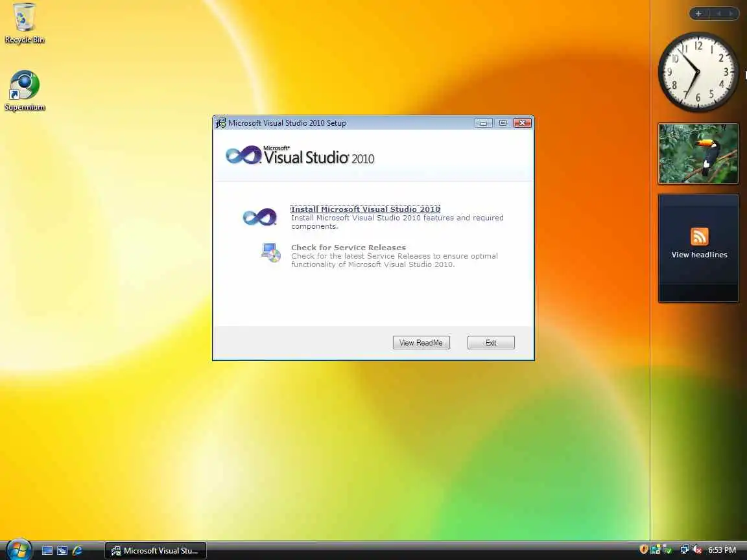This screenshot has width=747, height=560.
Task: Select the Visual Studio infinity icon beside Install
Action: [259, 217]
